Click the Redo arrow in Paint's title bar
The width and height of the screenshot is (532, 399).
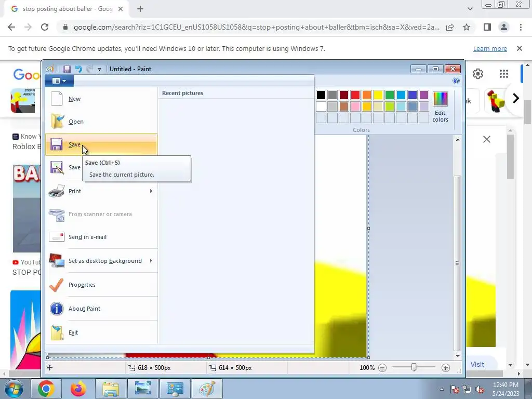[x=89, y=69]
